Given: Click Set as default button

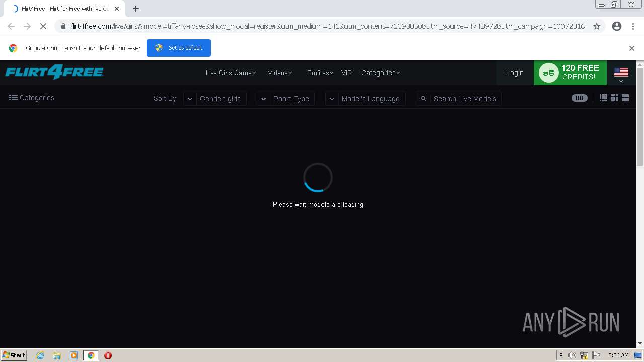Looking at the screenshot, I should (179, 48).
